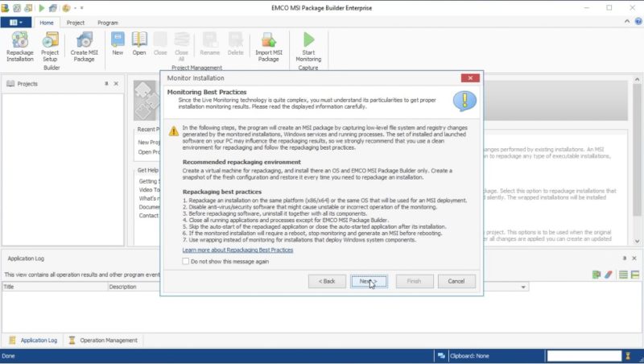644x364 pixels.
Task: Click the first quick access toolbar app icon
Action: 5,8
